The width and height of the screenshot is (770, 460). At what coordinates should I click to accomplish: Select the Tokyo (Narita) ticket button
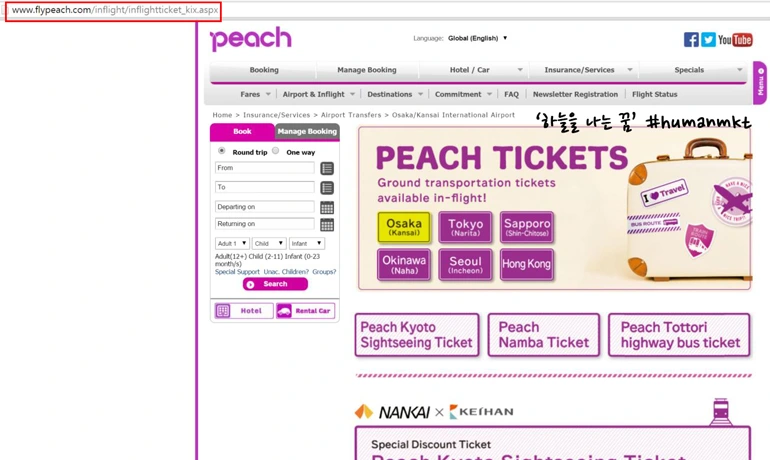tap(465, 227)
